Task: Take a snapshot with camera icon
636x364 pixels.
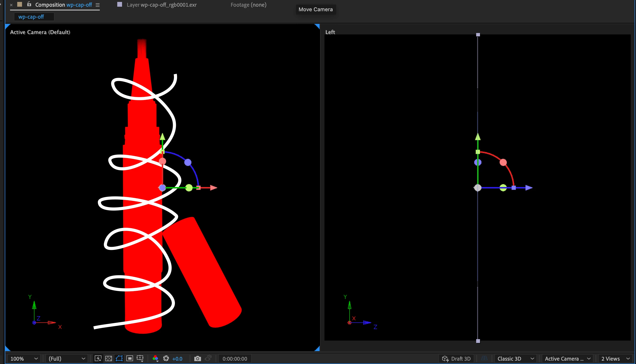Action: (x=198, y=358)
